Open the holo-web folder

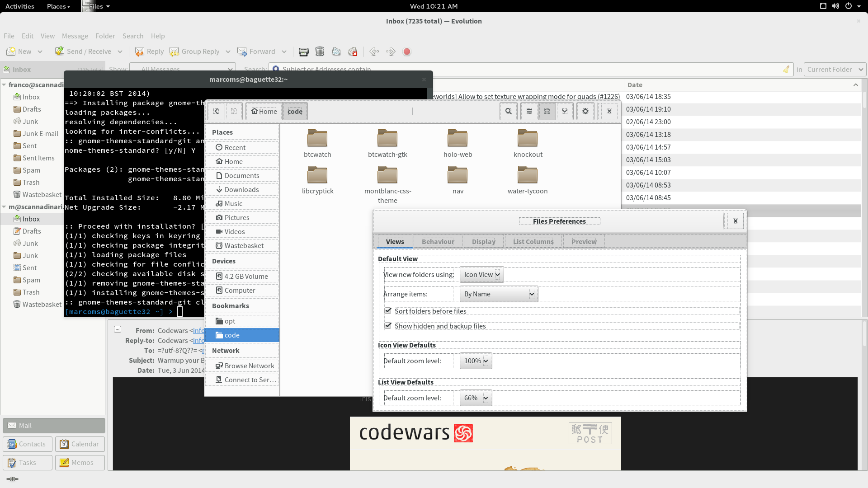pos(458,143)
